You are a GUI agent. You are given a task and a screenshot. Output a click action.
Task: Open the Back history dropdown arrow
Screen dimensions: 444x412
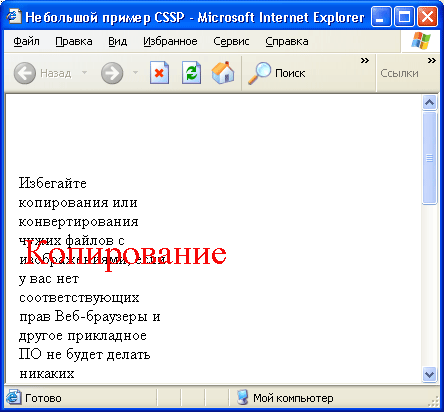85,72
